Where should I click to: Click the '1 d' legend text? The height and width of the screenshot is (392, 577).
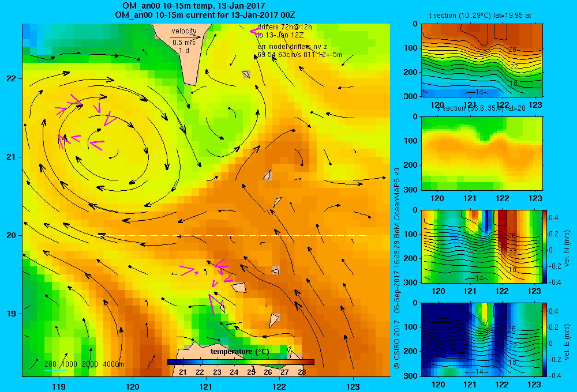tap(184, 50)
